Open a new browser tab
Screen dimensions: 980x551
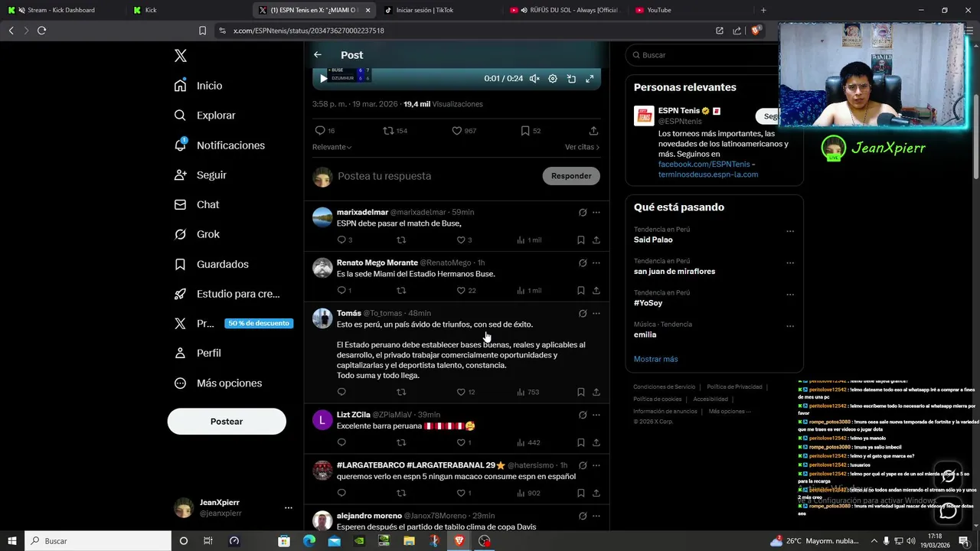point(763,10)
